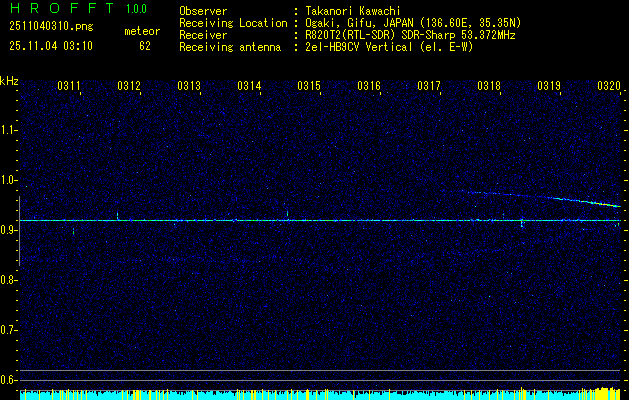Click the kHz axis unit label
The image size is (629, 400).
9,81
